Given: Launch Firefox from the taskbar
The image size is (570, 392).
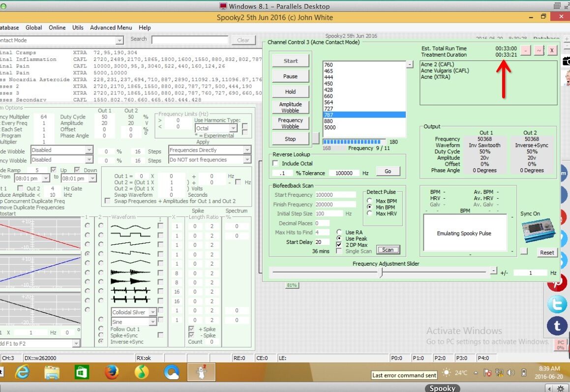Looking at the screenshot, I should [112, 372].
